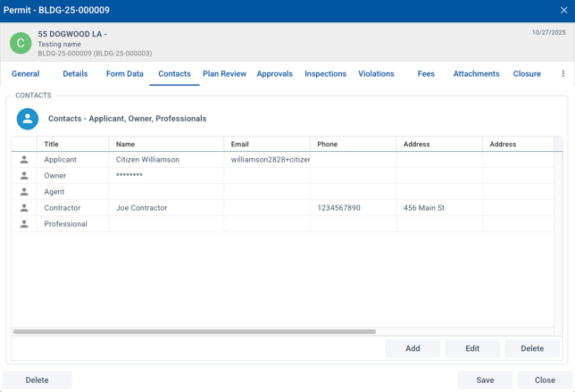Image resolution: width=575 pixels, height=392 pixels.
Task: Click the green C avatar icon
Action: point(21,43)
